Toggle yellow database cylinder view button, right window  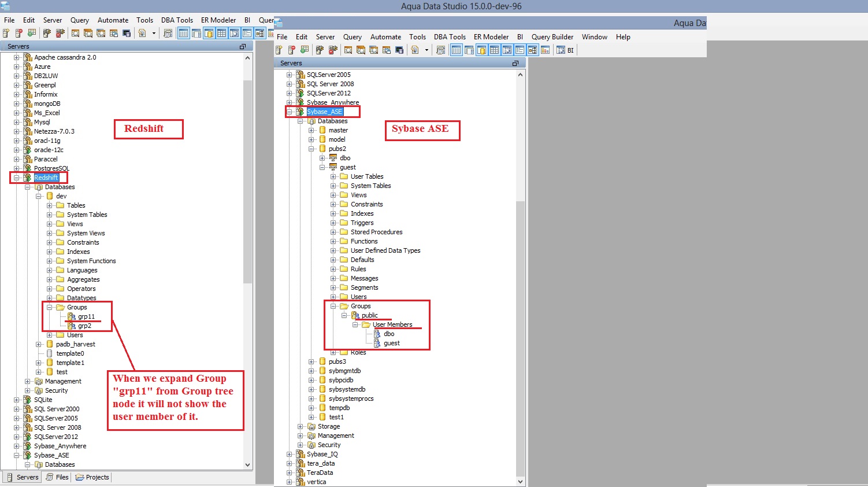481,50
